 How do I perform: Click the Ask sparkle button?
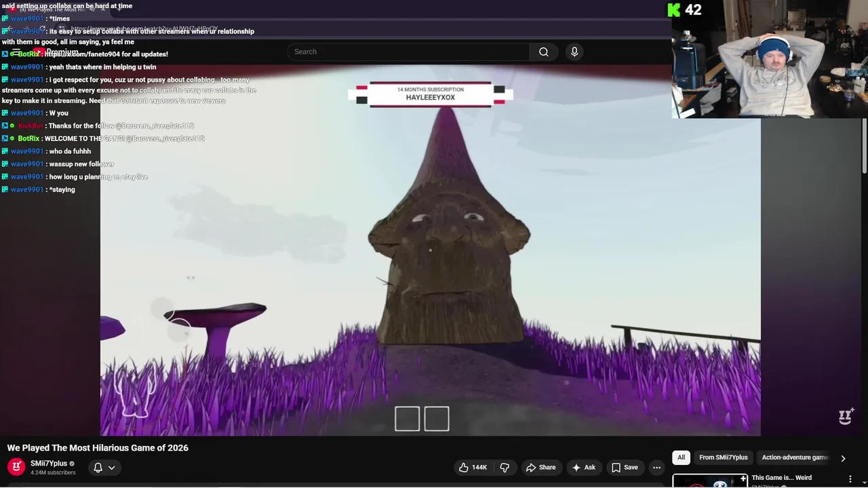click(x=584, y=467)
